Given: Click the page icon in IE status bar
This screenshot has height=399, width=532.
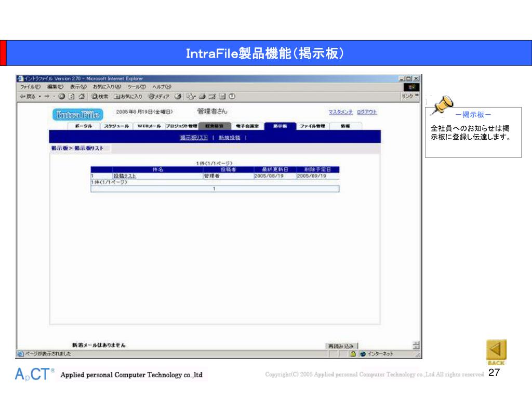Looking at the screenshot, I should (x=20, y=354).
